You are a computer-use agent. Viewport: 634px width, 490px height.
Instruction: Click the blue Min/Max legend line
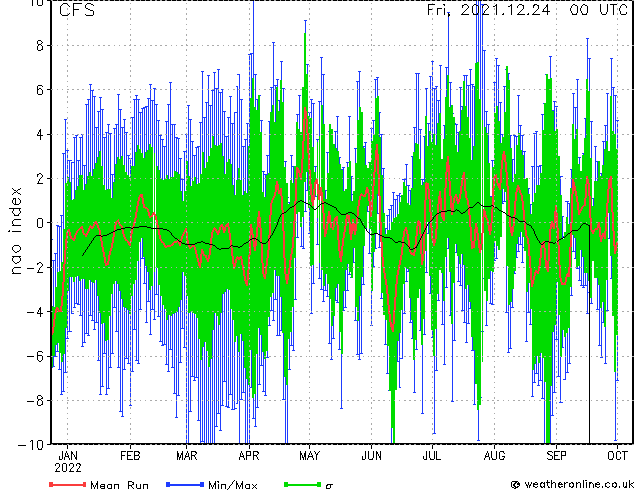click(185, 484)
